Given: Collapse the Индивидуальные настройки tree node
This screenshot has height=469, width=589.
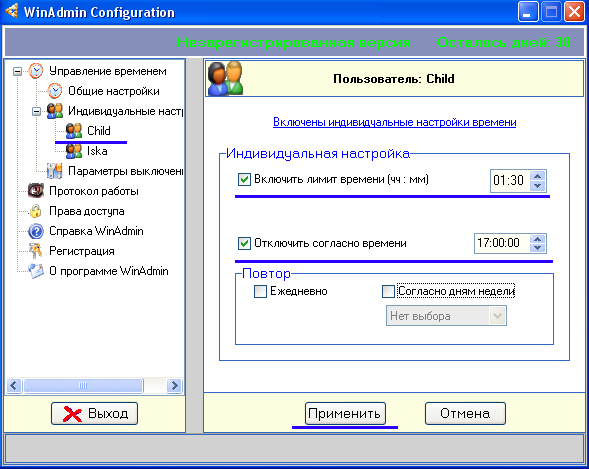Looking at the screenshot, I should pyautogui.click(x=36, y=111).
